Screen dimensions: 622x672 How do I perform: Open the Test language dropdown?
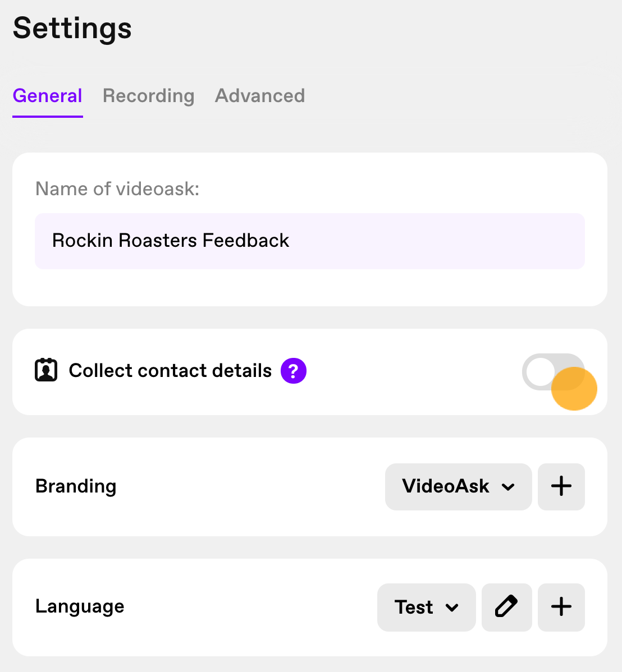point(427,607)
